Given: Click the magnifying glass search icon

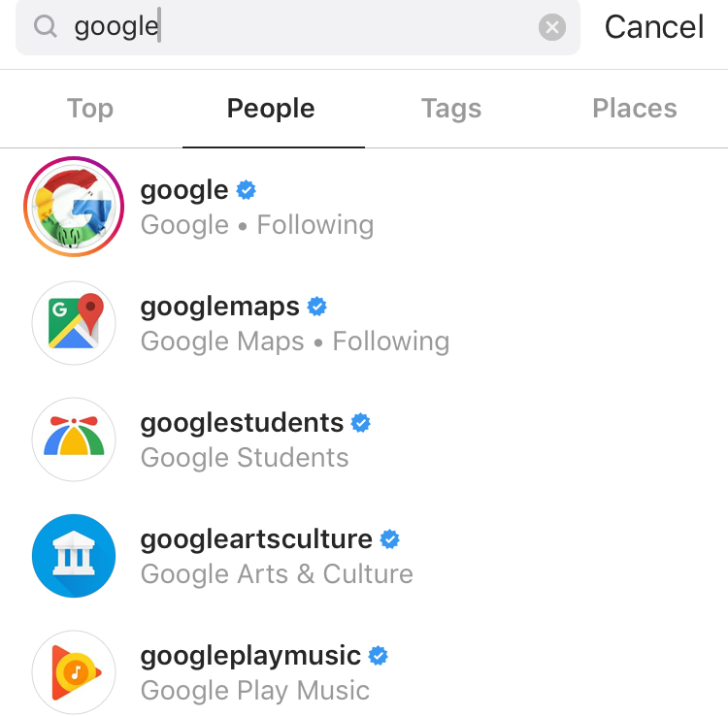Looking at the screenshot, I should tap(45, 26).
